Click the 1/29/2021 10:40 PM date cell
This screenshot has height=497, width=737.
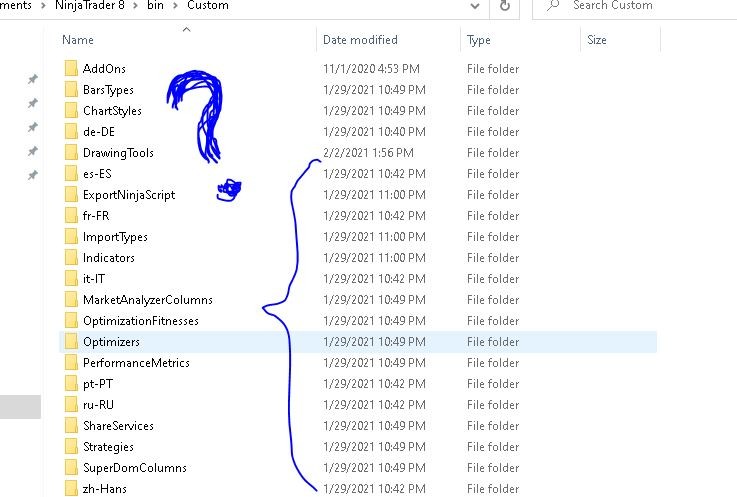[374, 132]
